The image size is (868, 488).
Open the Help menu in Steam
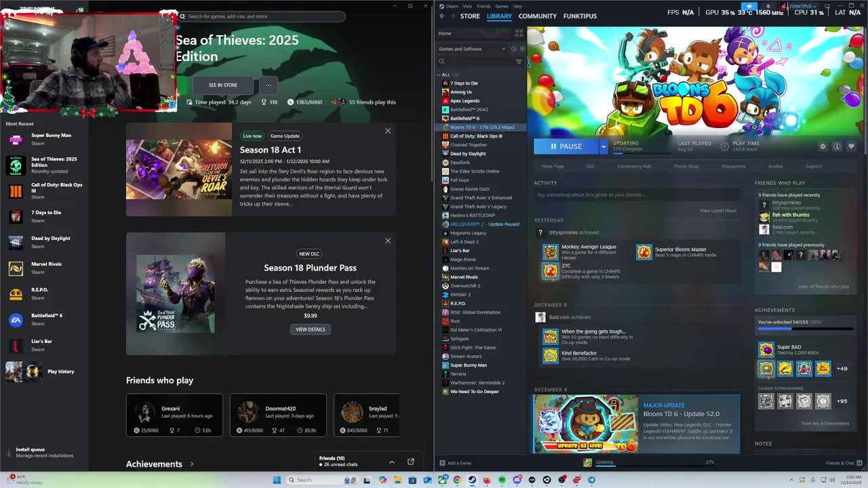[517, 6]
